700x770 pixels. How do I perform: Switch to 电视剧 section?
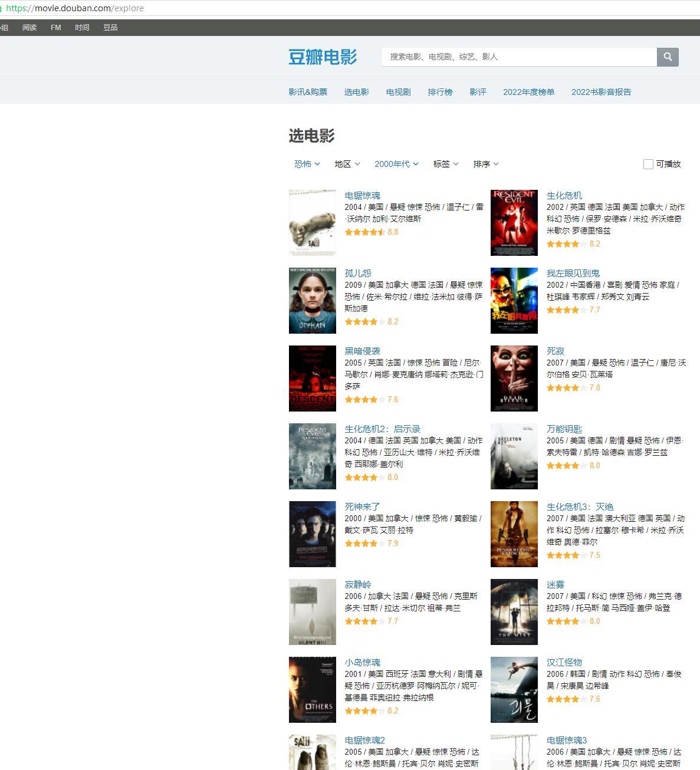click(399, 92)
